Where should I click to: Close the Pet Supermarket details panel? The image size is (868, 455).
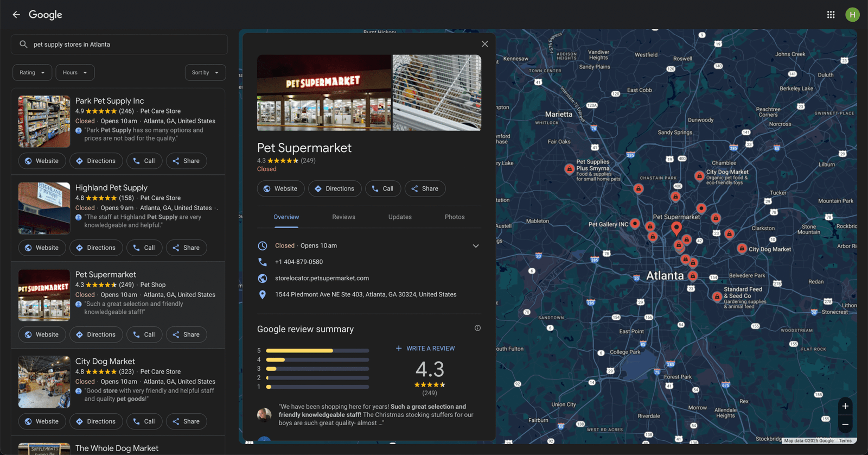(485, 44)
